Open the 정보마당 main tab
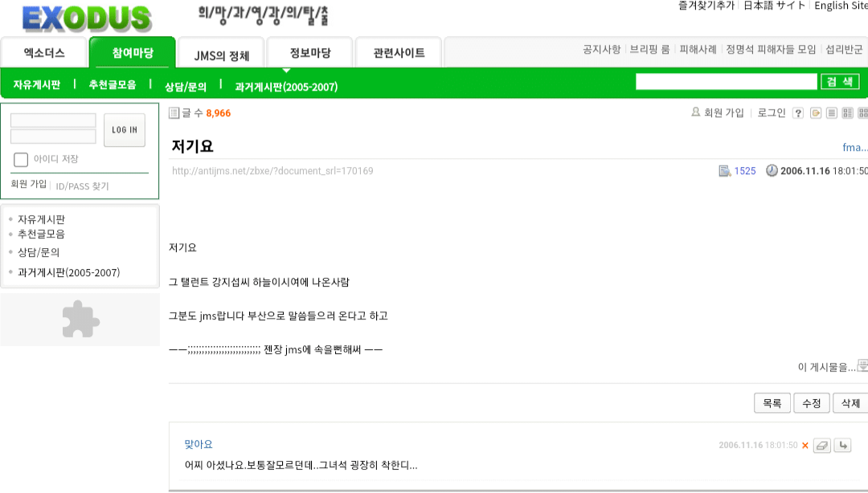868x493 pixels. click(x=310, y=52)
